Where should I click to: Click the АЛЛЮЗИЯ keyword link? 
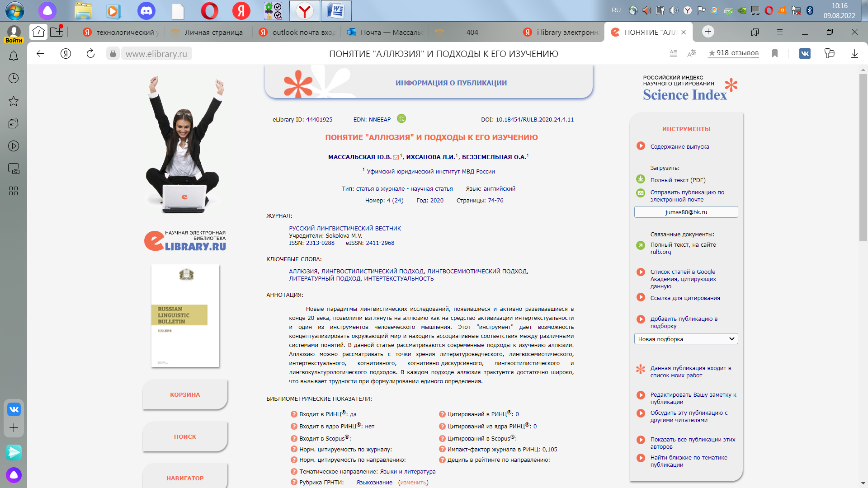[x=303, y=271]
